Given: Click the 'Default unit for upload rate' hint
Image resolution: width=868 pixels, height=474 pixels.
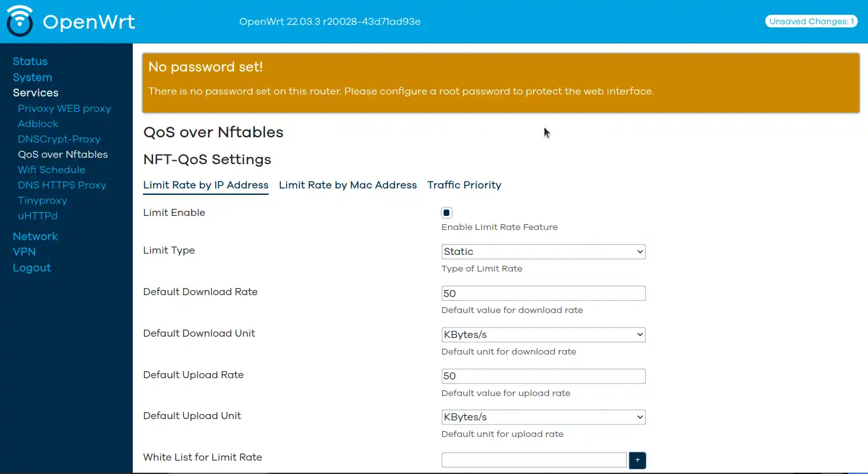Looking at the screenshot, I should tap(502, 434).
